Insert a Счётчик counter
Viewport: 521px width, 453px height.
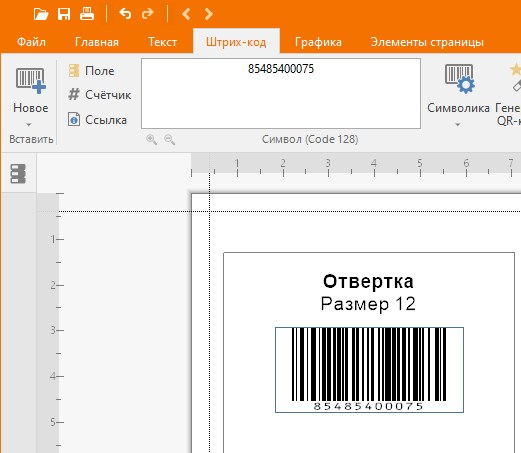(x=100, y=95)
